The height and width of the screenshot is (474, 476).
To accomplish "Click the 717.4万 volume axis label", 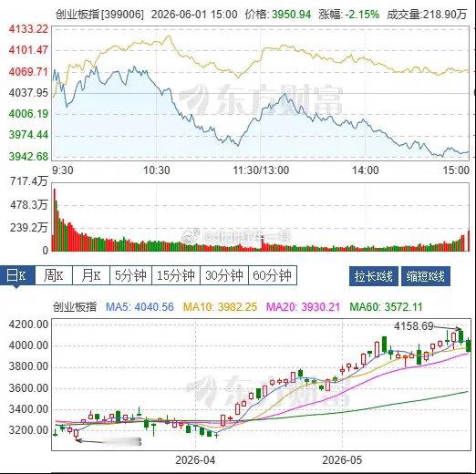I will pyautogui.click(x=29, y=181).
